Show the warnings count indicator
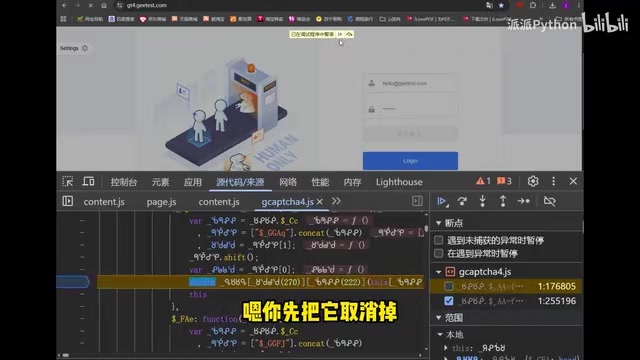Screen dimensions: 640x360 tap(483, 181)
